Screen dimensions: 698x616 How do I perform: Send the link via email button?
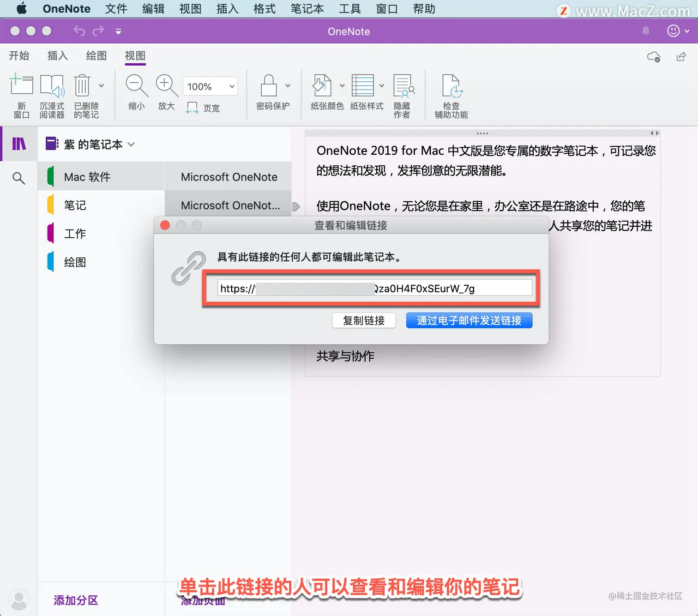469,320
